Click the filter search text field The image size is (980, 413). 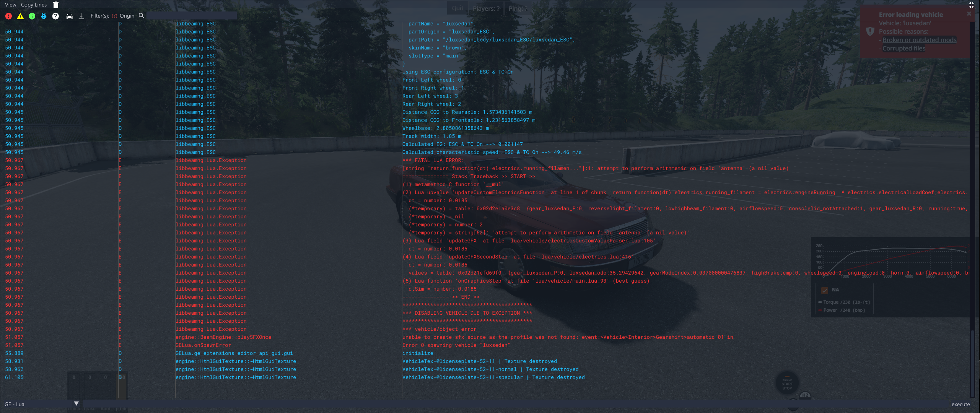click(x=191, y=16)
